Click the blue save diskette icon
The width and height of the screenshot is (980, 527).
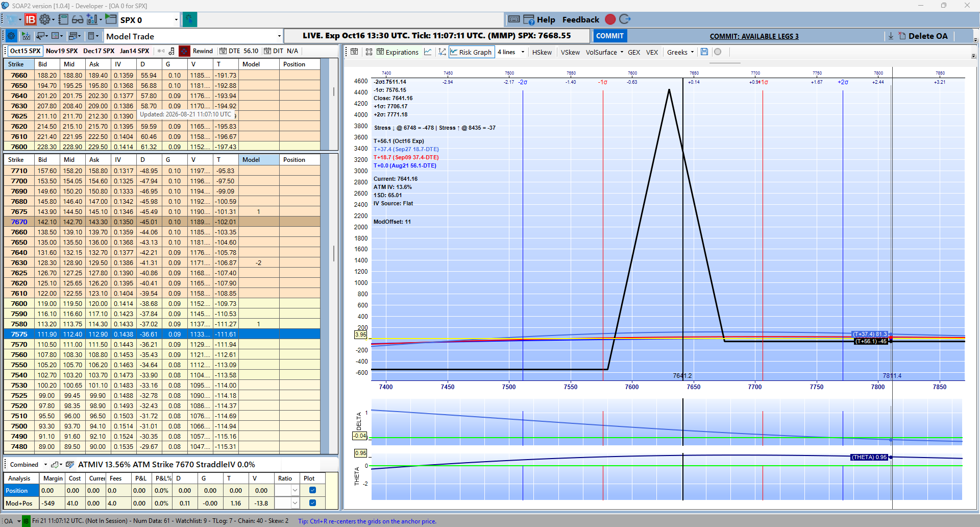click(x=704, y=52)
